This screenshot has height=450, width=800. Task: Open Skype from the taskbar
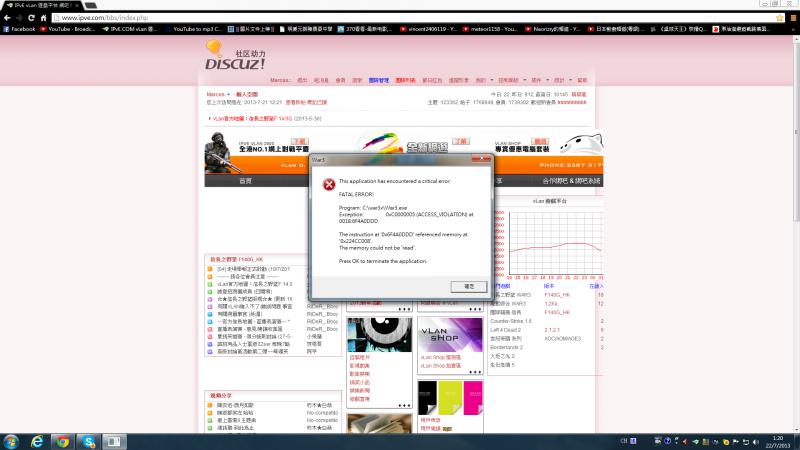pyautogui.click(x=89, y=442)
